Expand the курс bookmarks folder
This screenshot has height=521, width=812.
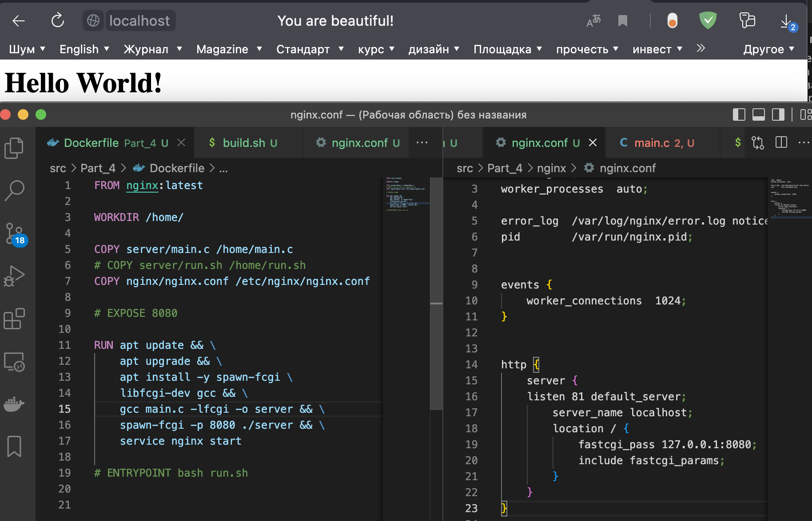[376, 49]
